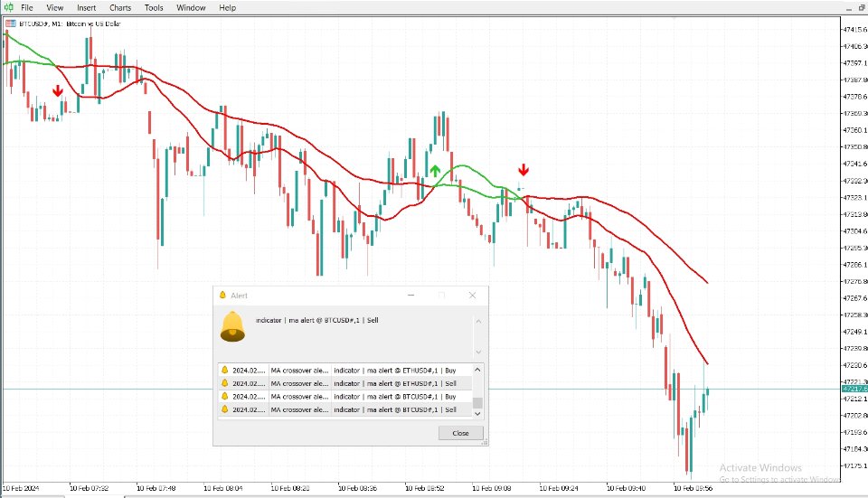The width and height of the screenshot is (868, 498).
Task: Click the '10 Feb 09:24' time axis label
Action: click(559, 488)
